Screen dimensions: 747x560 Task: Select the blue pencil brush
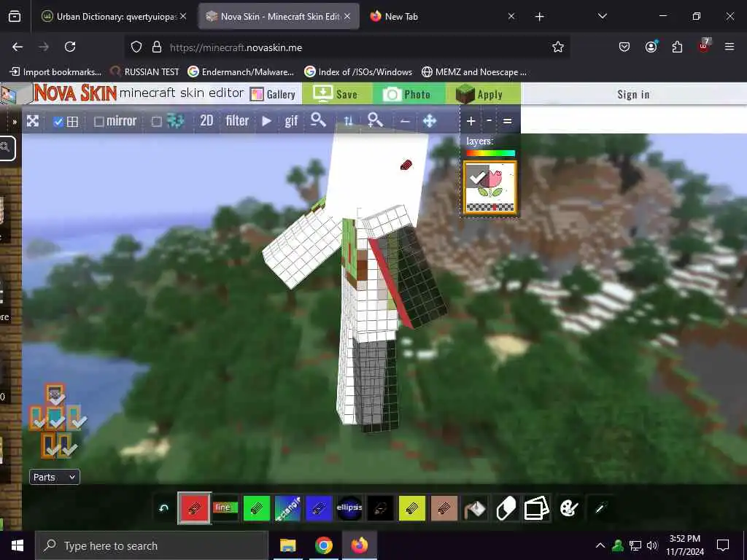[x=318, y=508]
